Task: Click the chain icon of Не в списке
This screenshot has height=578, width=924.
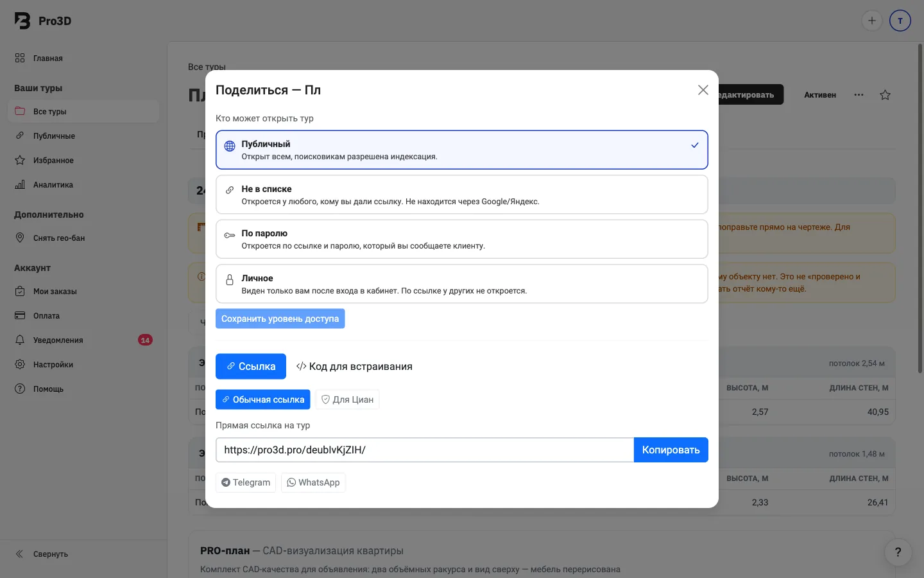Action: (x=230, y=190)
